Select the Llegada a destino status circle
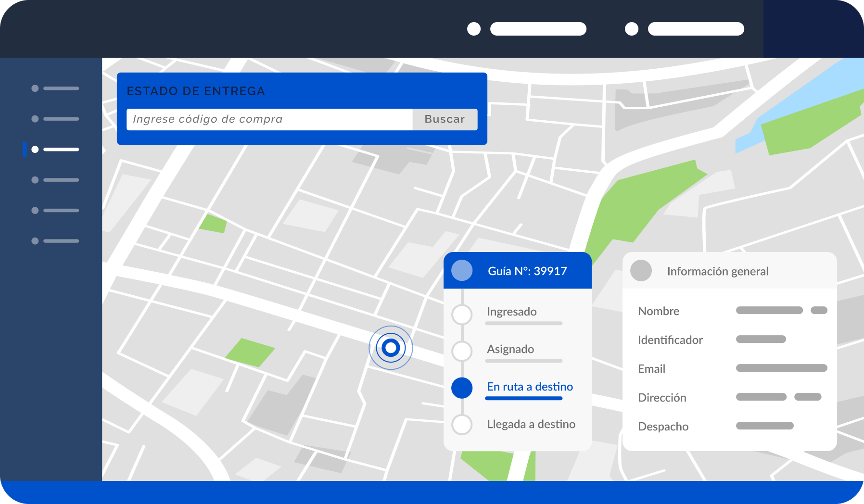 click(462, 425)
